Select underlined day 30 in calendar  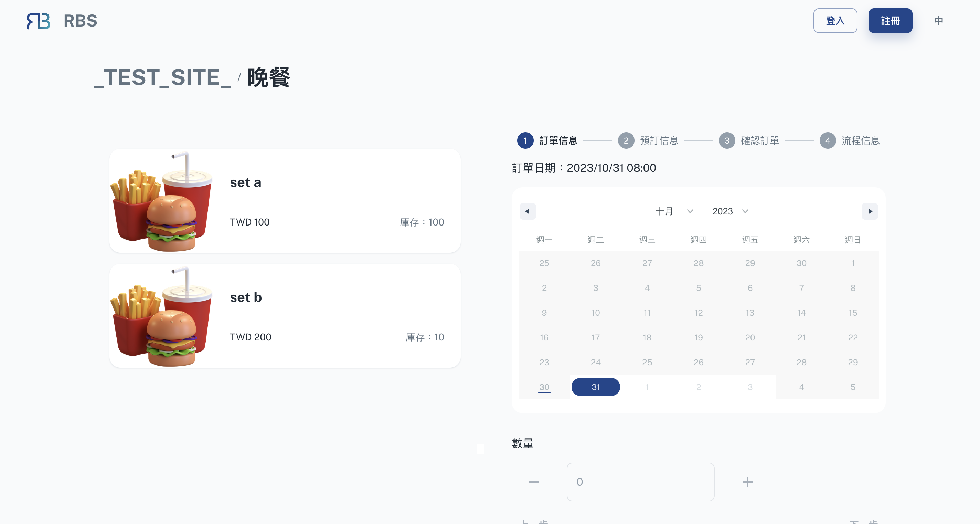544,387
